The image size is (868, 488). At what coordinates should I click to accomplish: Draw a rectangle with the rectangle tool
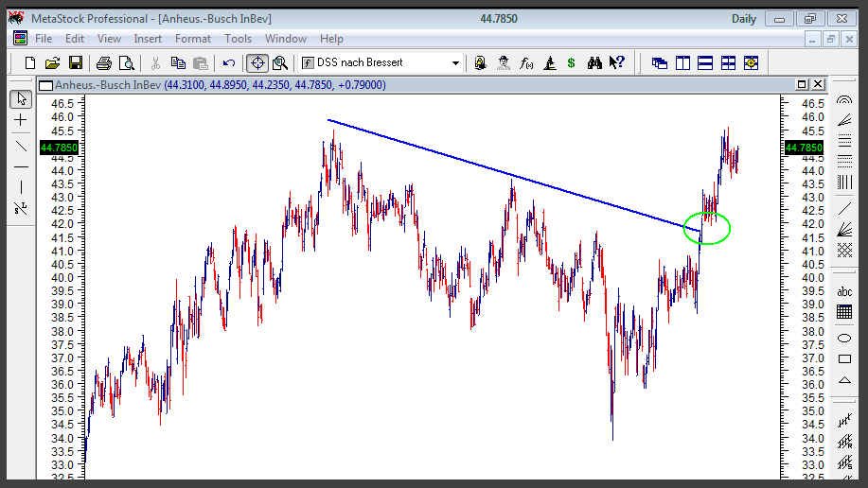[844, 359]
